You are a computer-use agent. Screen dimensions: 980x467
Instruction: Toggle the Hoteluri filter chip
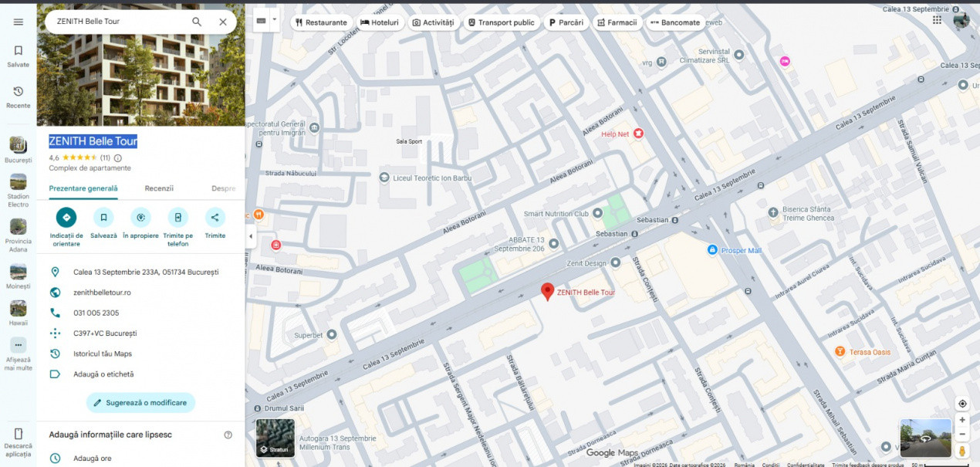click(380, 22)
